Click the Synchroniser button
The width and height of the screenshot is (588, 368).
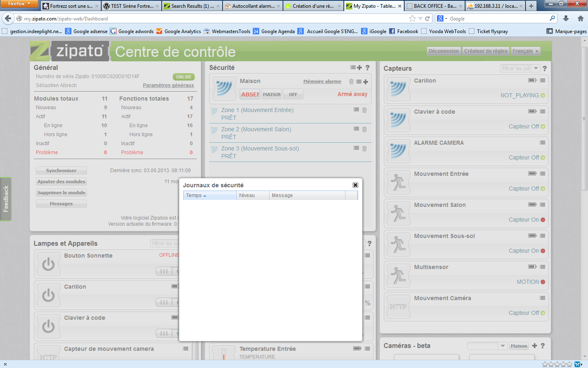61,171
